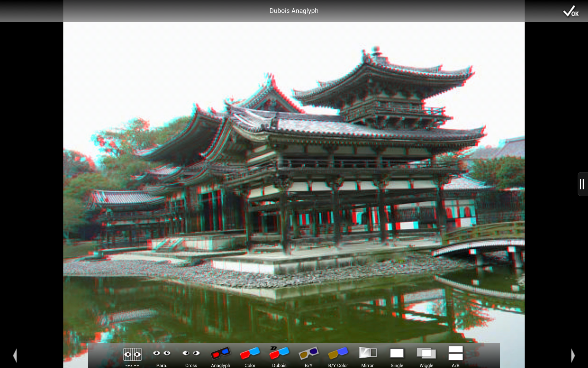588x368 pixels.
Task: Select Single image view mode
Action: pyautogui.click(x=397, y=353)
